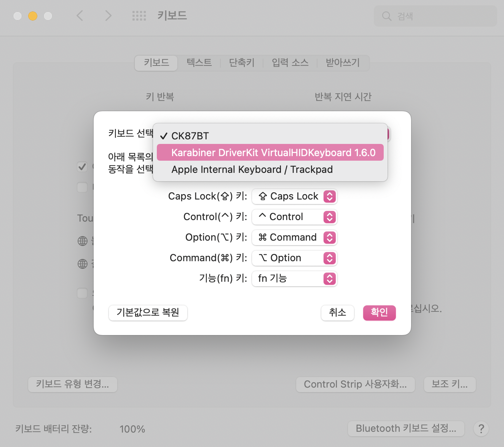
Task: Open the 단축키 tab
Action: (x=242, y=63)
